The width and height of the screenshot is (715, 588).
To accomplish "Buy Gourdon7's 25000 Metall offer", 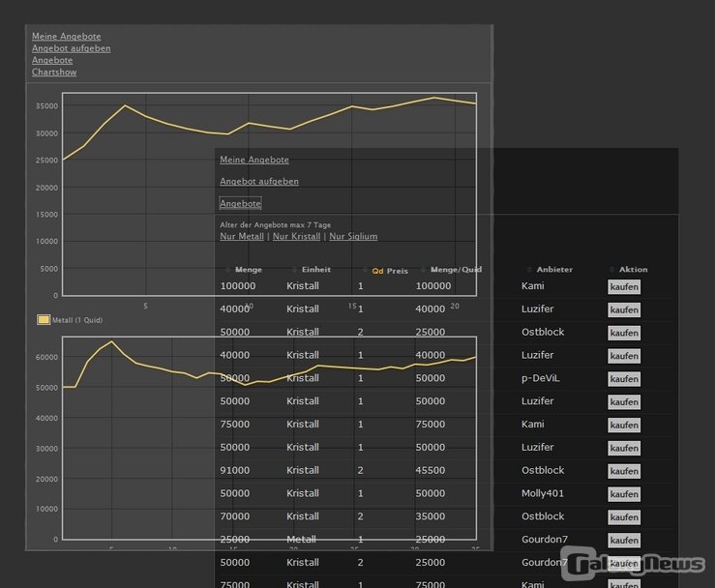I will (x=624, y=541).
